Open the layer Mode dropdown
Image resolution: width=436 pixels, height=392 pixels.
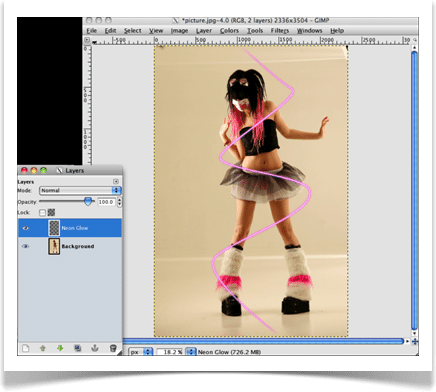[80, 190]
